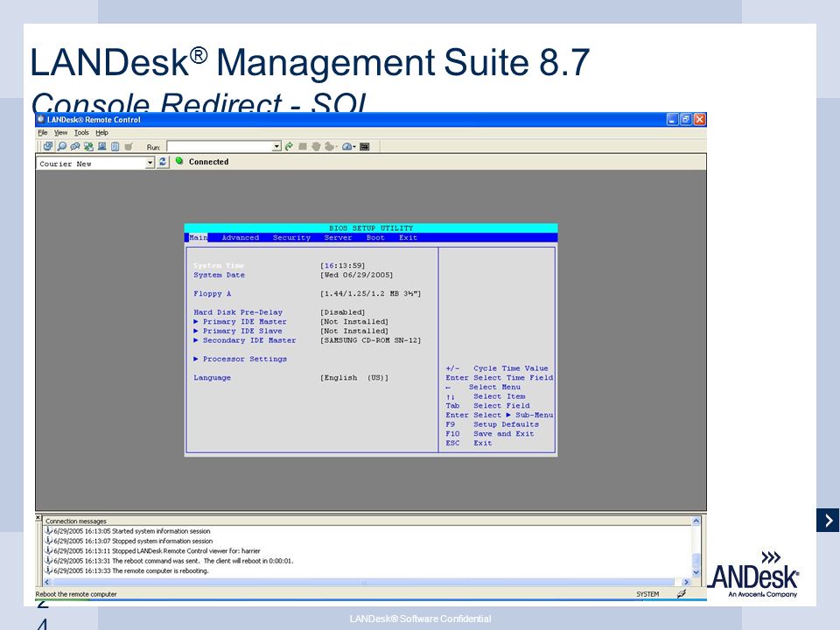Select the Server BIOS tab

pos(338,237)
